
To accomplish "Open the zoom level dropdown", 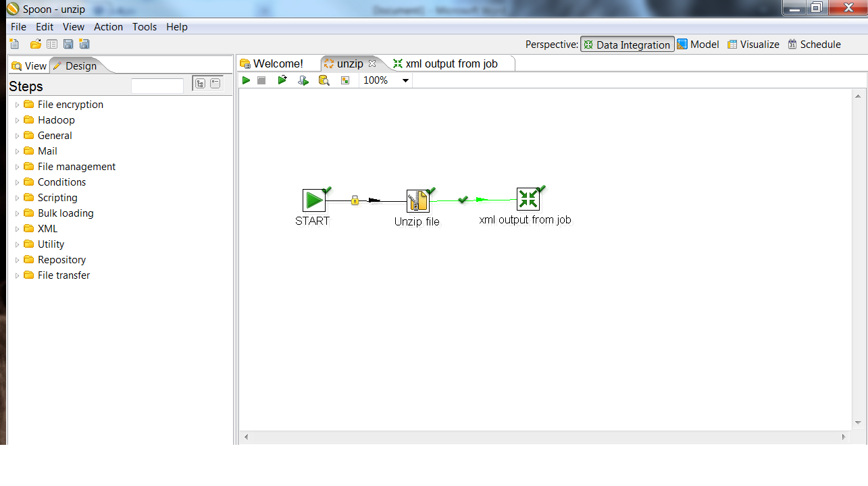I will point(405,80).
